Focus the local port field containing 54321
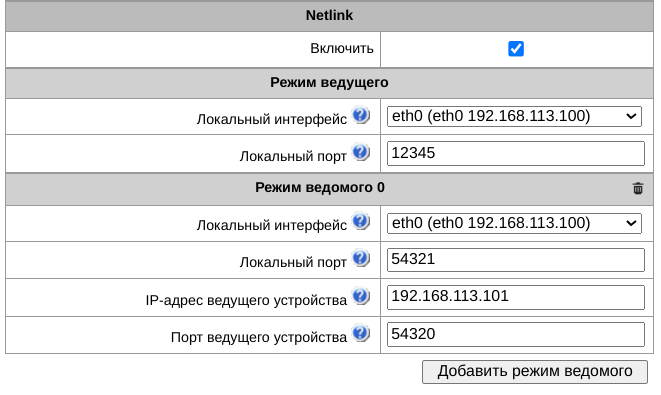This screenshot has width=661, height=395. pyautogui.click(x=516, y=260)
